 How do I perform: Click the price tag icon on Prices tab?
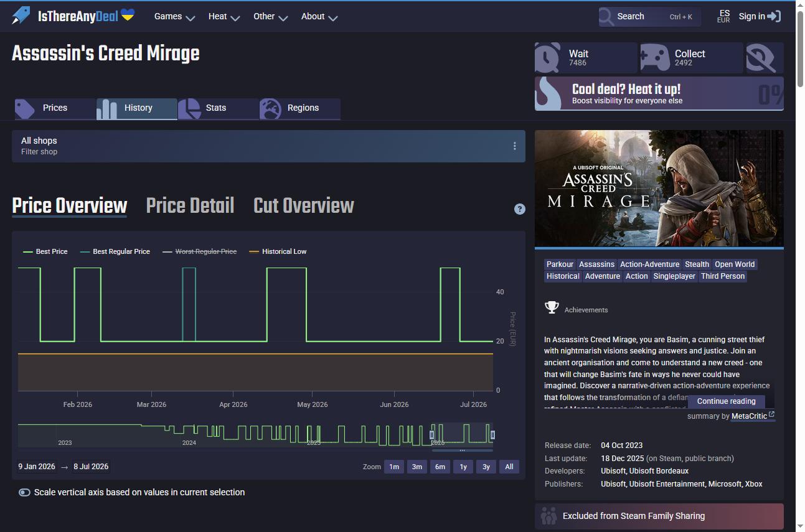click(25, 109)
